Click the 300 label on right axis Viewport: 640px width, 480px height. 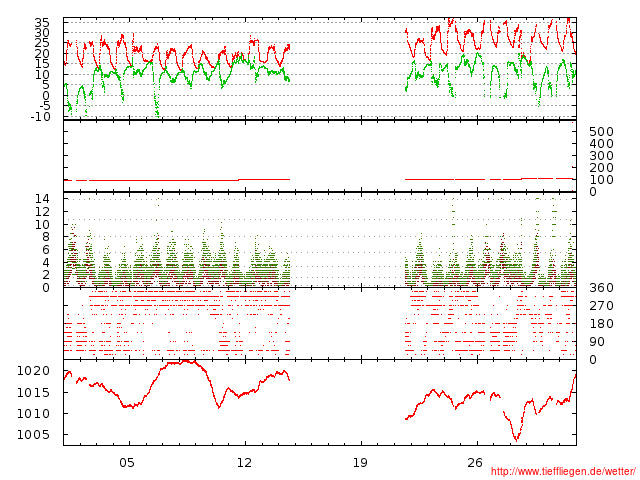click(600, 156)
